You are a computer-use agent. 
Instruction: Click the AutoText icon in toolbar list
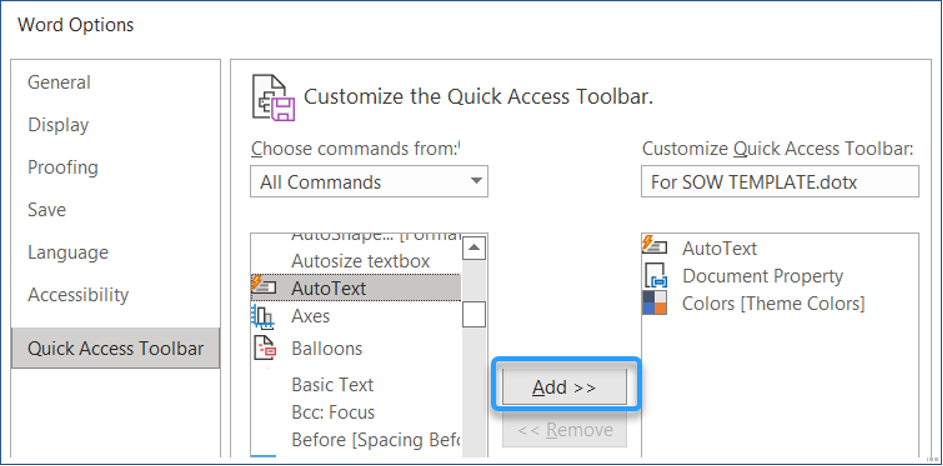[x=656, y=248]
